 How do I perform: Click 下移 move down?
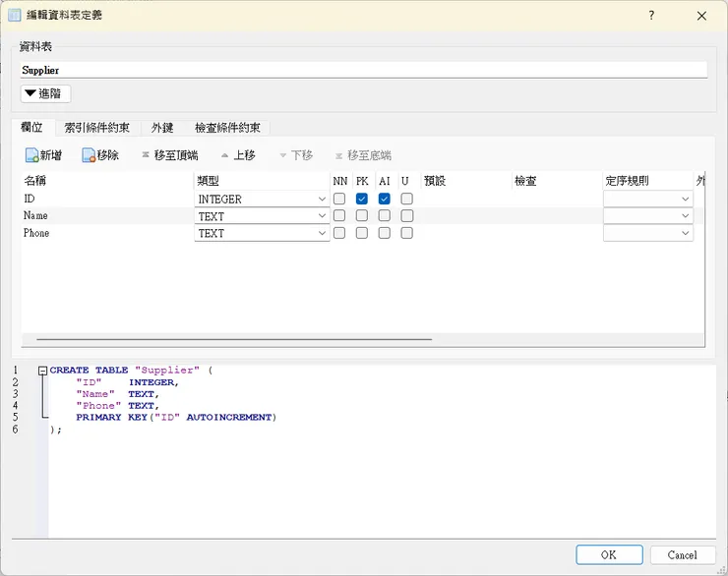tap(296, 155)
